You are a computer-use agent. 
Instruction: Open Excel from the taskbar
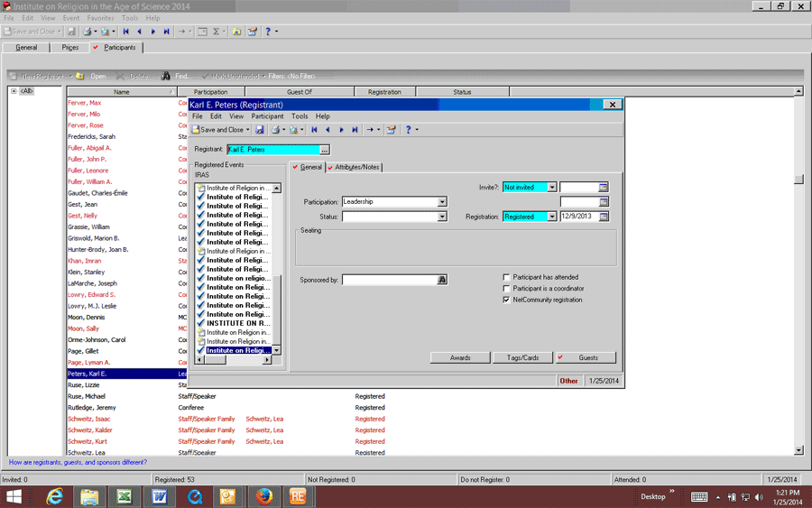(125, 496)
